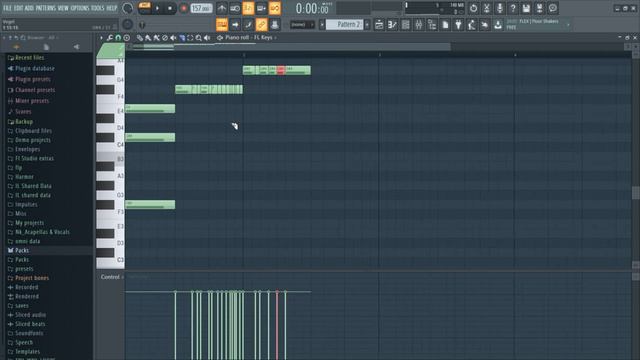Open the stamp chord menu
The height and width of the screenshot is (360, 640).
coord(127,38)
